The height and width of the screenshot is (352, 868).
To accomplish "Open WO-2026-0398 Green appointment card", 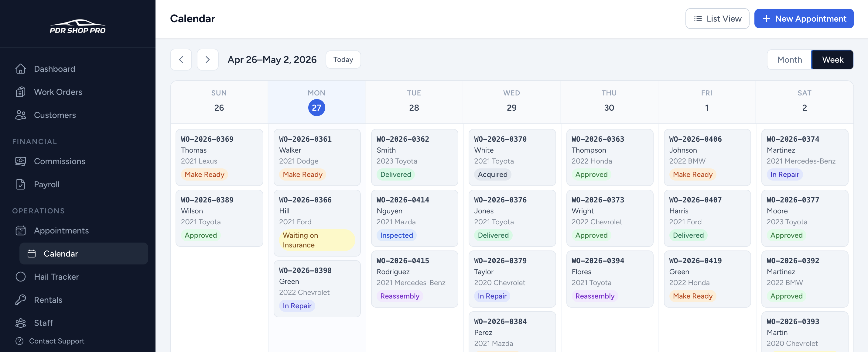I will pyautogui.click(x=317, y=288).
